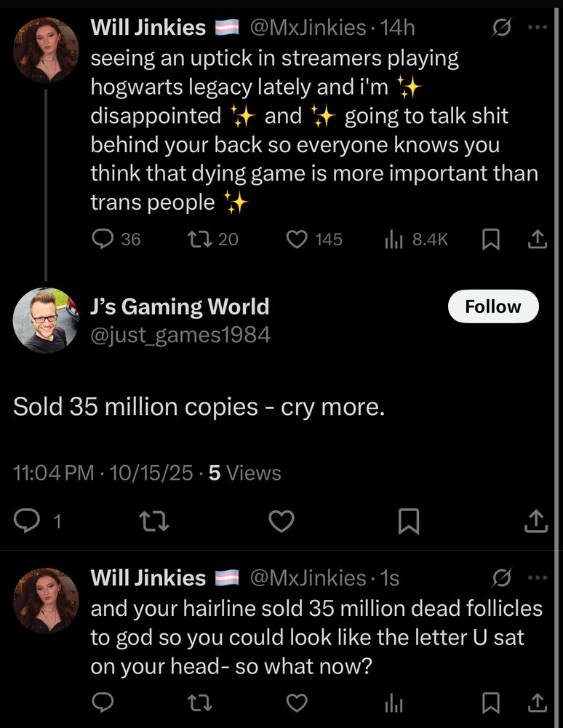
Task: Reply to the "cry more" post
Action: [28, 521]
